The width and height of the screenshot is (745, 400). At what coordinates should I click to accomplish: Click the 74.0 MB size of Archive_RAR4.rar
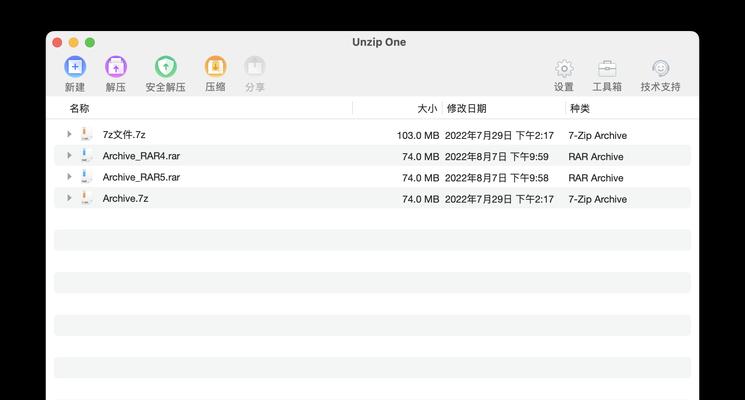pos(420,157)
